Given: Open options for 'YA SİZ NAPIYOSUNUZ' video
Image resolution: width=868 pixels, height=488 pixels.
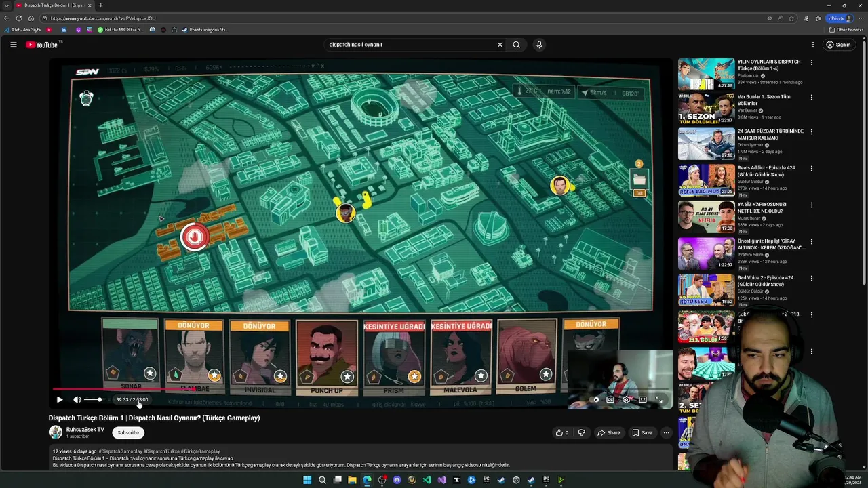Looking at the screenshot, I should [x=811, y=205].
